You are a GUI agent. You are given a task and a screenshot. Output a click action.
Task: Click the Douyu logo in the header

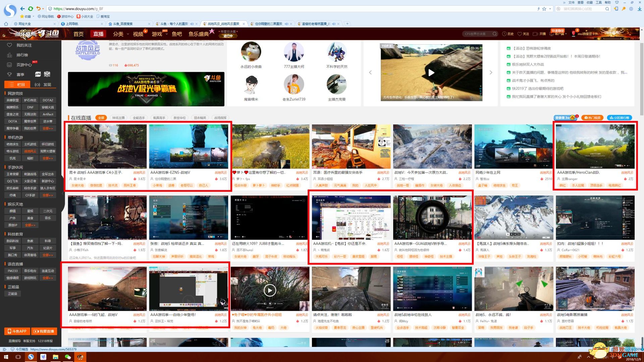pos(49,34)
